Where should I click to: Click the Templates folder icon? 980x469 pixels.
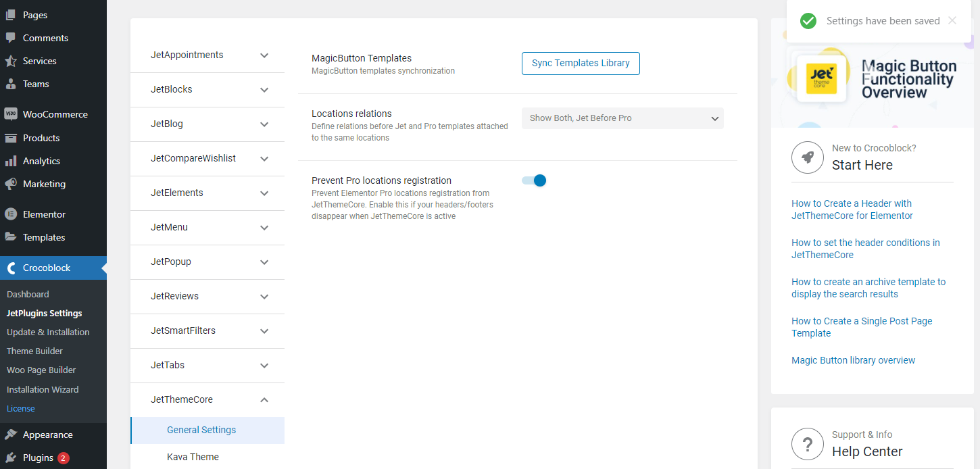11,237
